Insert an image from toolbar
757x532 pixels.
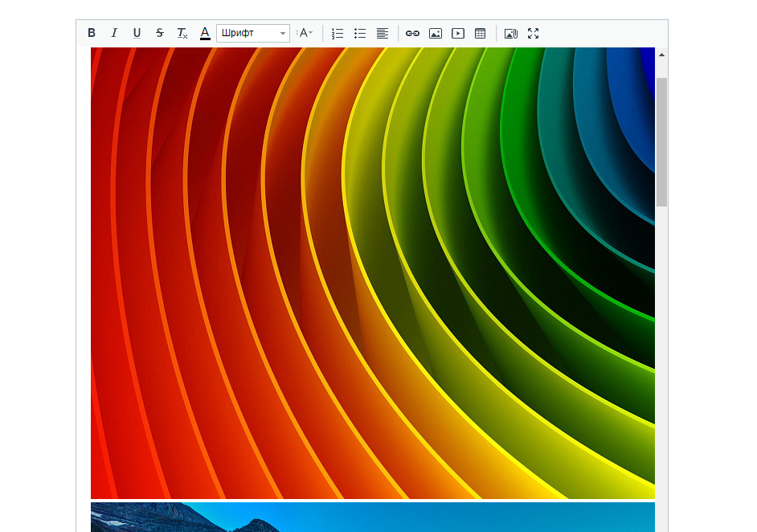point(436,33)
